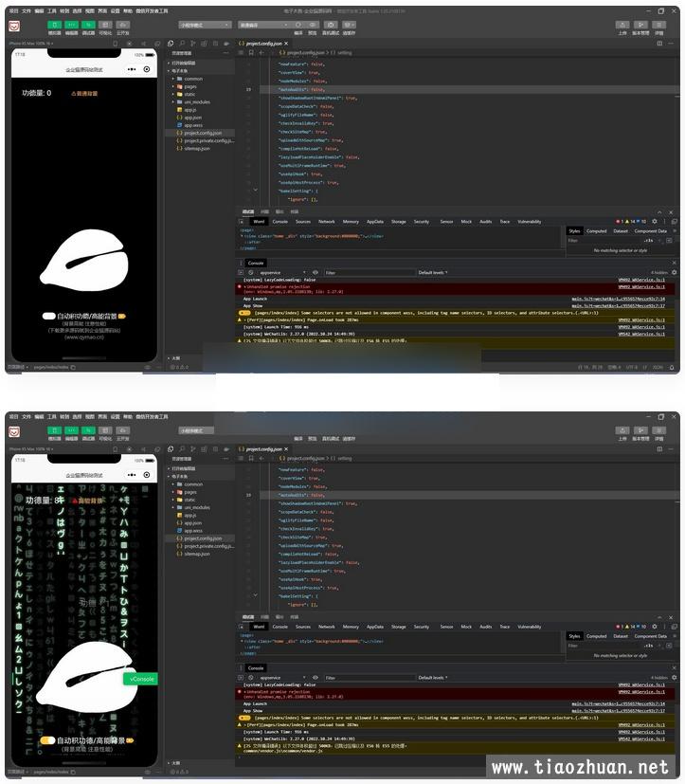Open the 文件 menu in upper screenshot
This screenshot has width=685, height=784.
(x=27, y=10)
